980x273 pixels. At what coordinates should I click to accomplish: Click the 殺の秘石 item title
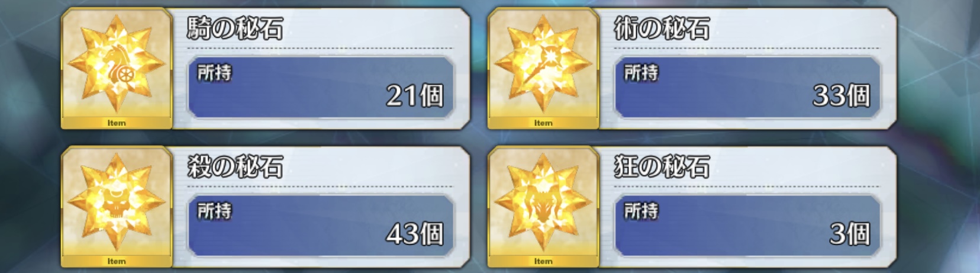[235, 166]
